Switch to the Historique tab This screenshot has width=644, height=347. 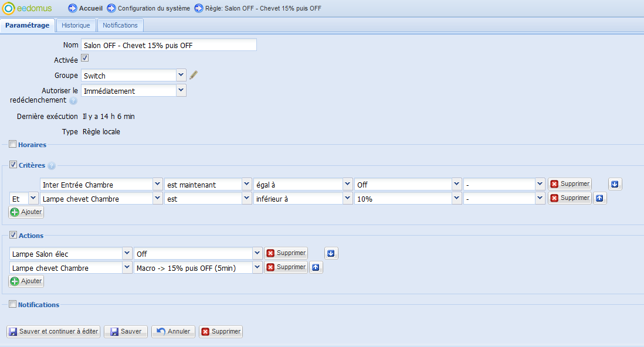[x=76, y=26]
